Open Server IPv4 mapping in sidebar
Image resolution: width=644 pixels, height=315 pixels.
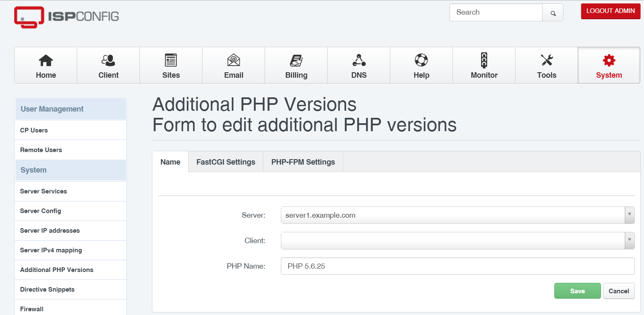[x=71, y=250]
